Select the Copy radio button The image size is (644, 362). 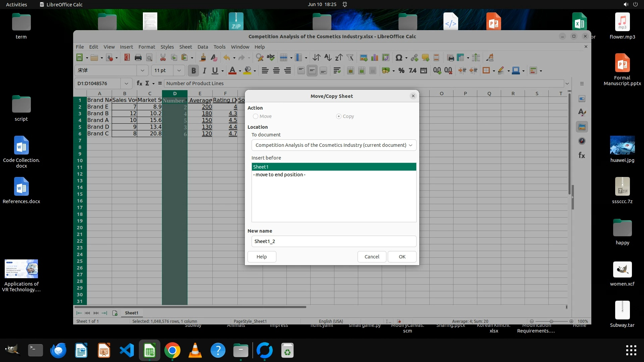(x=339, y=116)
